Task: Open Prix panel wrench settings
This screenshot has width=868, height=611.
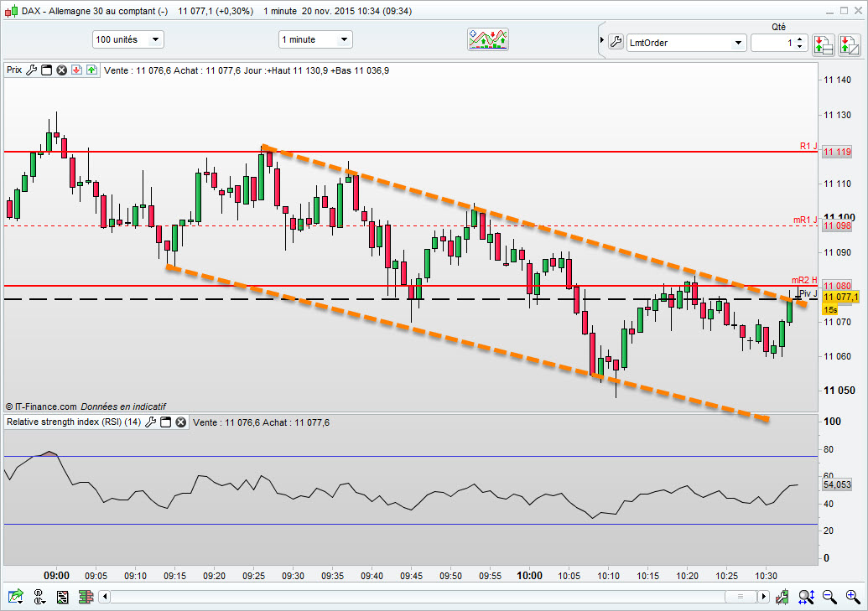Action: coord(32,70)
